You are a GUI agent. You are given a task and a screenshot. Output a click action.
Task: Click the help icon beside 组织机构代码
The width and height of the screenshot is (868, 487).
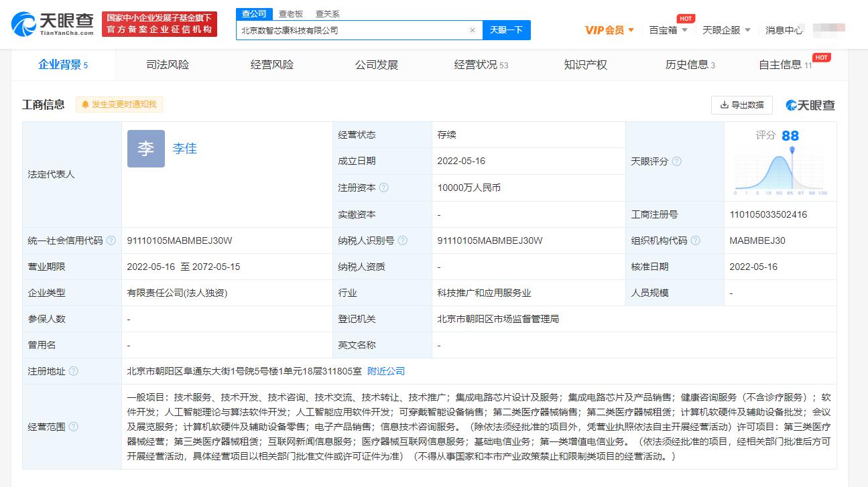pyautogui.click(x=696, y=240)
